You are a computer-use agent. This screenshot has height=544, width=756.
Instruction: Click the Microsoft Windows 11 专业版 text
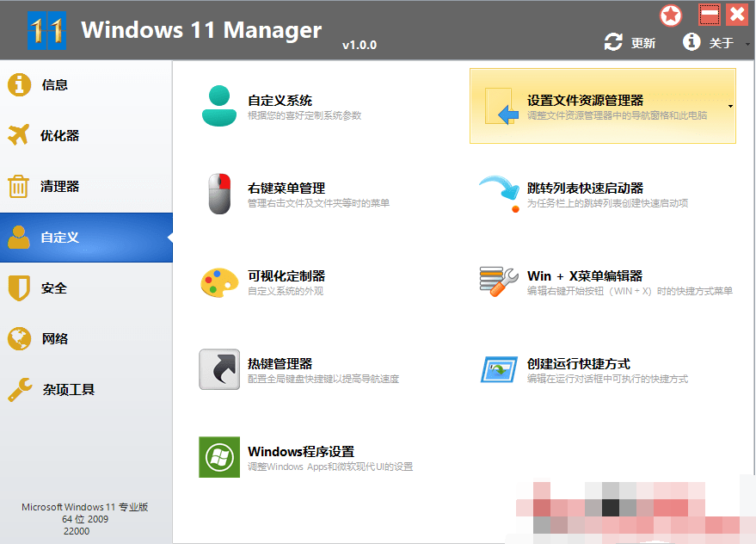point(85,507)
